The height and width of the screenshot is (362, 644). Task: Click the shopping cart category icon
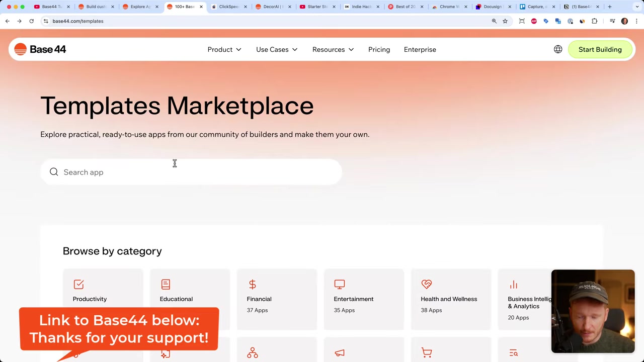(x=427, y=353)
